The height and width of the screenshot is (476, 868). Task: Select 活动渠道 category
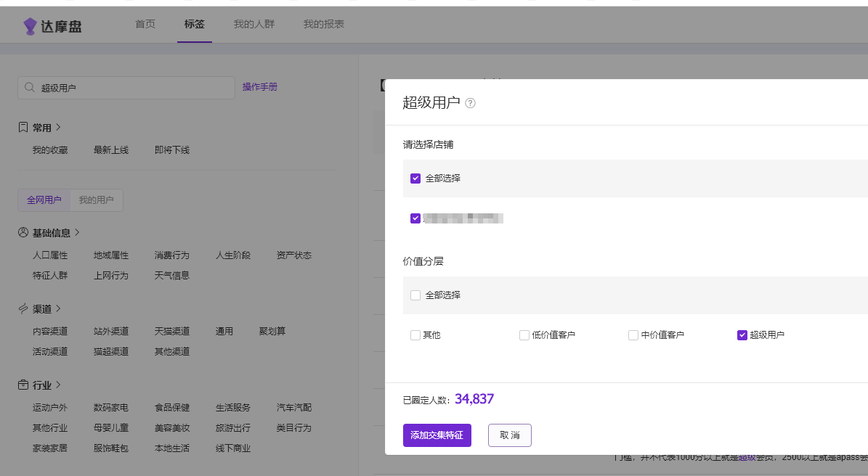click(50, 351)
